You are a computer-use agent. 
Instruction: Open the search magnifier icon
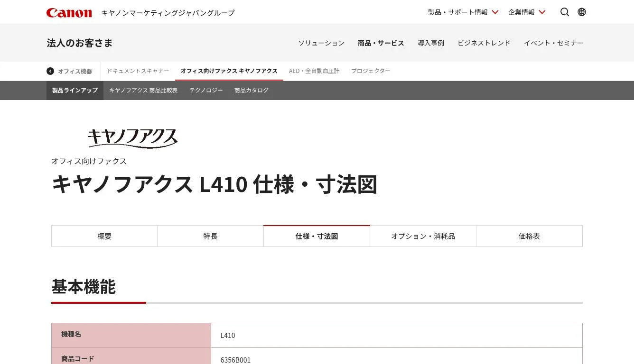[565, 12]
